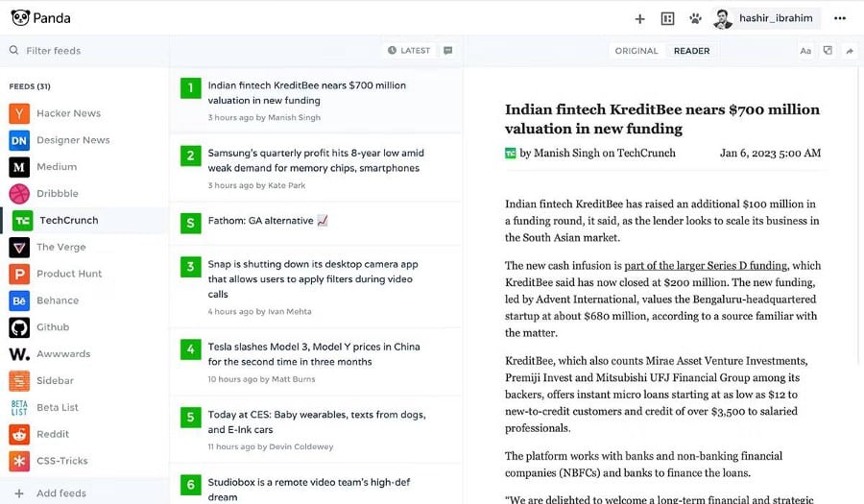Open the Aa font settings
Viewport: 864px width, 504px height.
point(805,51)
